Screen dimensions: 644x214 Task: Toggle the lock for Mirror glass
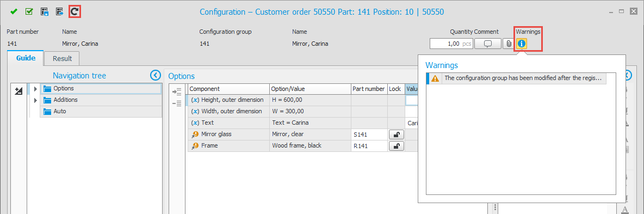click(397, 134)
